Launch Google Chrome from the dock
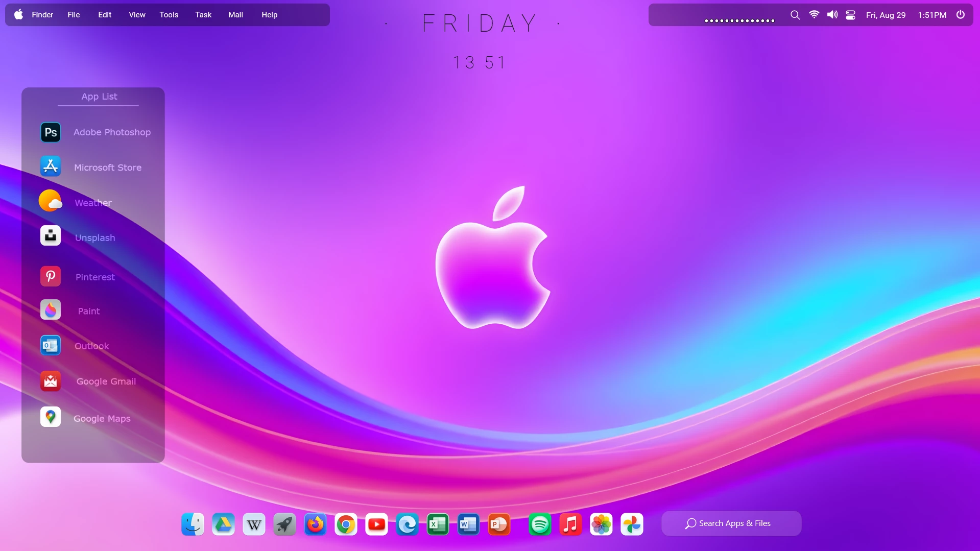Screen dimensions: 980x551 tap(346, 524)
